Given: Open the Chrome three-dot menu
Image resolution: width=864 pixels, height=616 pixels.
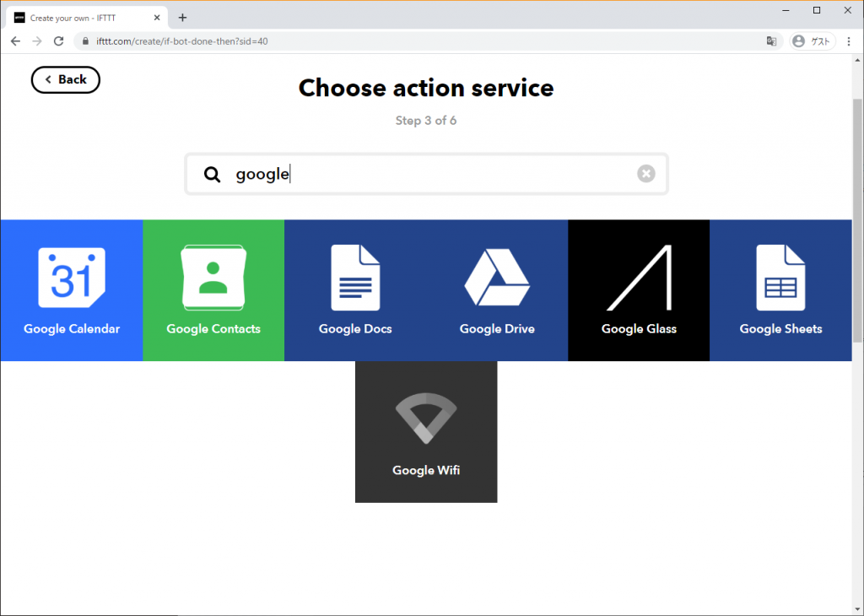Looking at the screenshot, I should (x=848, y=41).
